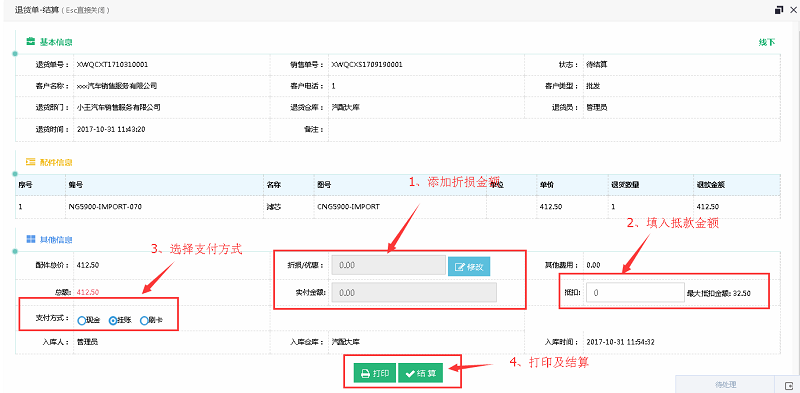This screenshot has height=393, width=800.
Task: Open the 待处理 panel at bottom right
Action: click(726, 385)
